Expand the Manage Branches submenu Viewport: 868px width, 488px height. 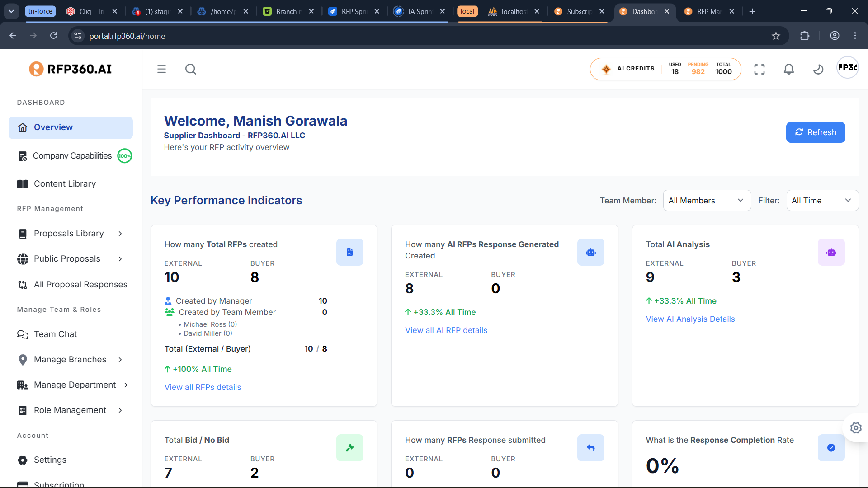point(120,360)
